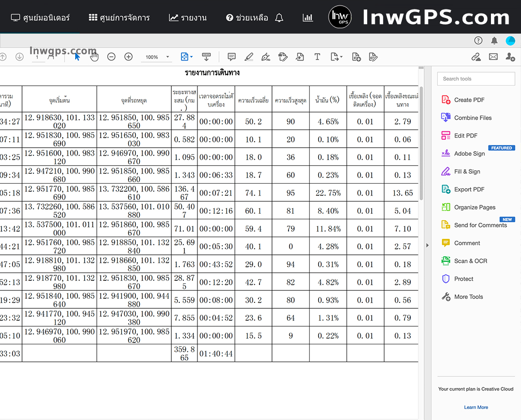Select the arrow selection tool
The height and width of the screenshot is (420, 521).
coord(77,57)
